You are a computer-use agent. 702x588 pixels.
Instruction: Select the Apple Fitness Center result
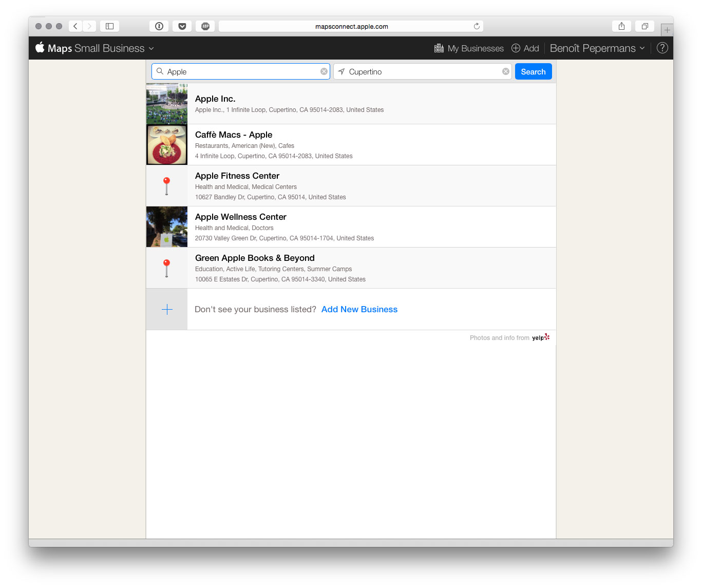(x=351, y=186)
